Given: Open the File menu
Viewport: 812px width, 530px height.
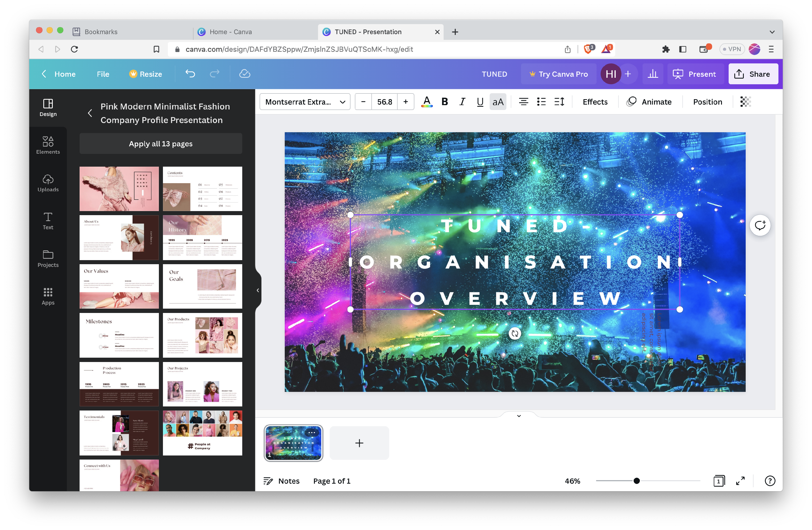Looking at the screenshot, I should coord(103,74).
